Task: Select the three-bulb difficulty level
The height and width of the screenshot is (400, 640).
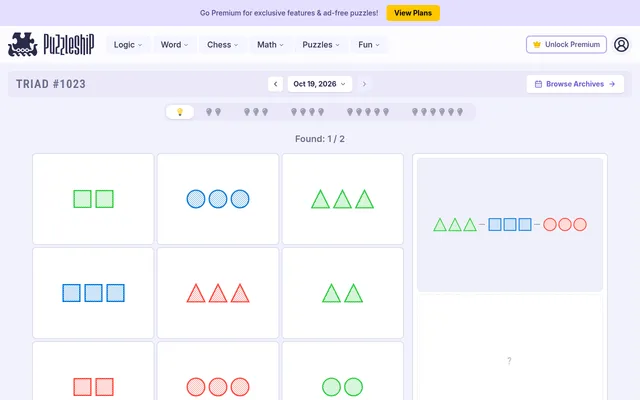Action: (256, 112)
